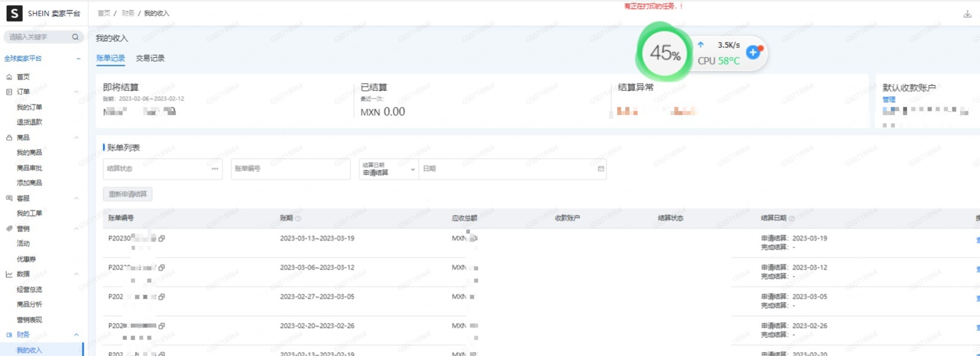Click the info icon beside 账期 header

298,219
